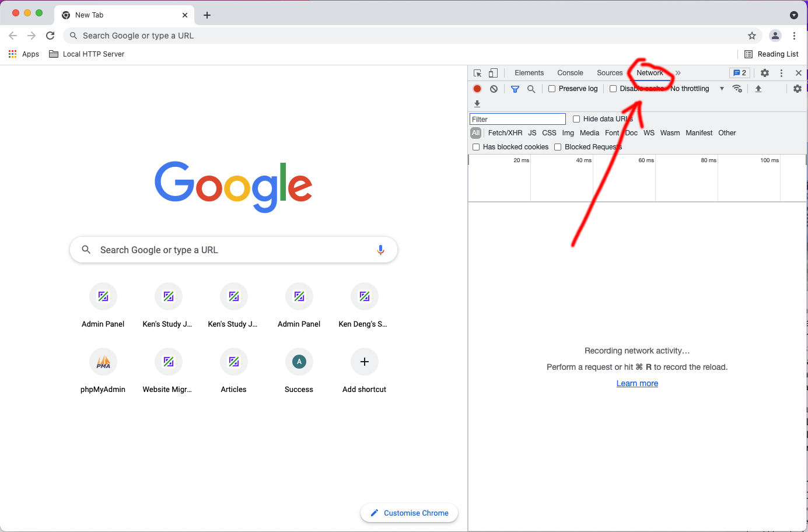Open Local HTTP Server bookmark folder

click(86, 54)
